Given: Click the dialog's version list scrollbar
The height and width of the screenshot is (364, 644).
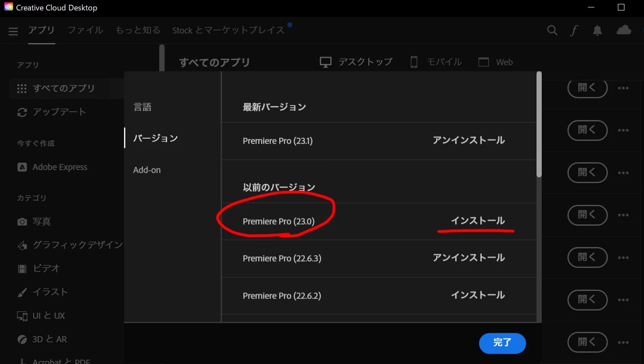Looking at the screenshot, I should [x=539, y=125].
